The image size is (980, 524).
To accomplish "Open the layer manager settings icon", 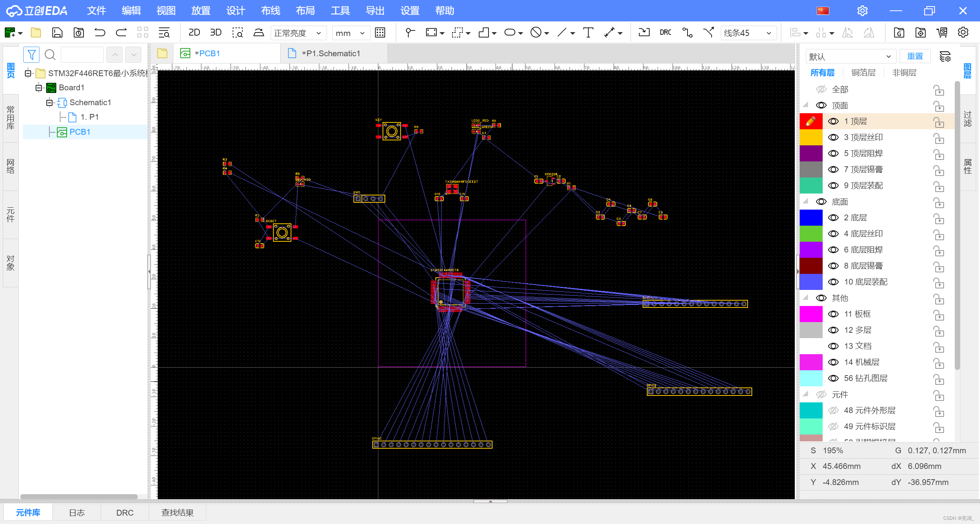I will 945,57.
